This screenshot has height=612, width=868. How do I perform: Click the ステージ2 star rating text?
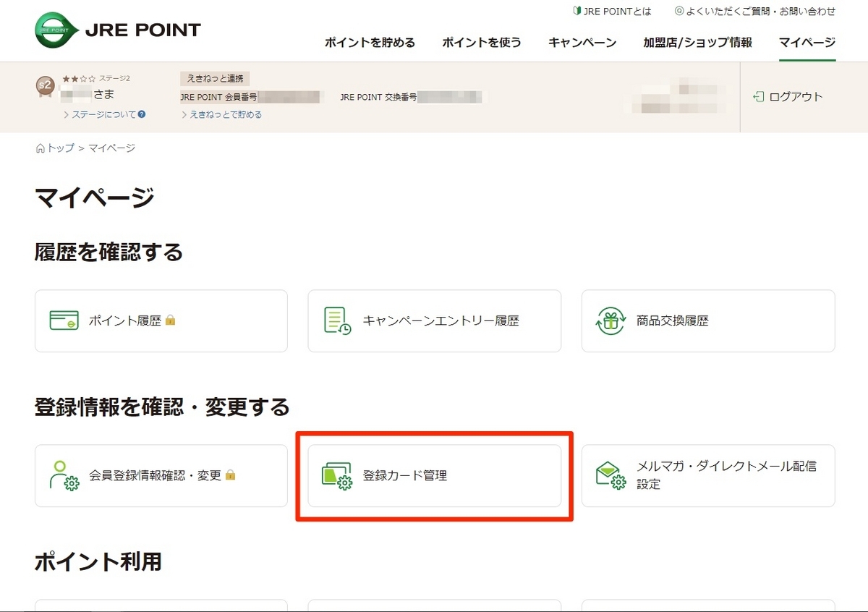click(x=95, y=78)
